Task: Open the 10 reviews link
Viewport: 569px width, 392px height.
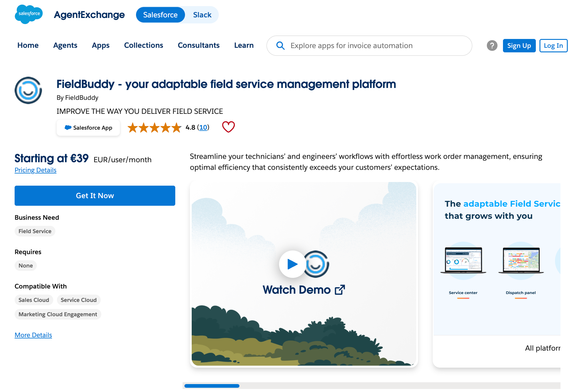Action: [x=203, y=128]
